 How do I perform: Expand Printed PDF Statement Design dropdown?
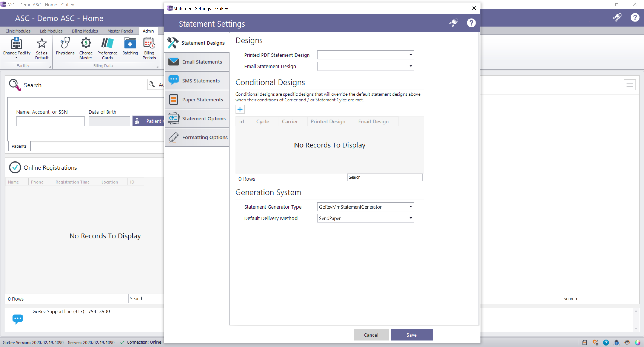tap(411, 55)
